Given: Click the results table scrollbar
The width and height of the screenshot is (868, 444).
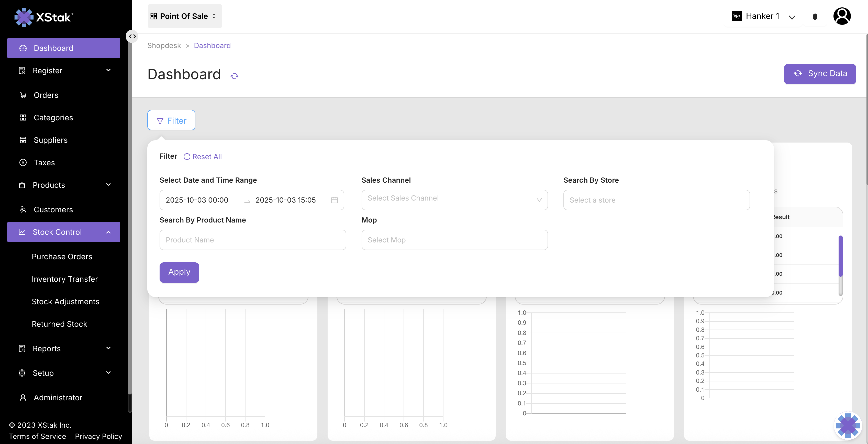Looking at the screenshot, I should (840, 256).
